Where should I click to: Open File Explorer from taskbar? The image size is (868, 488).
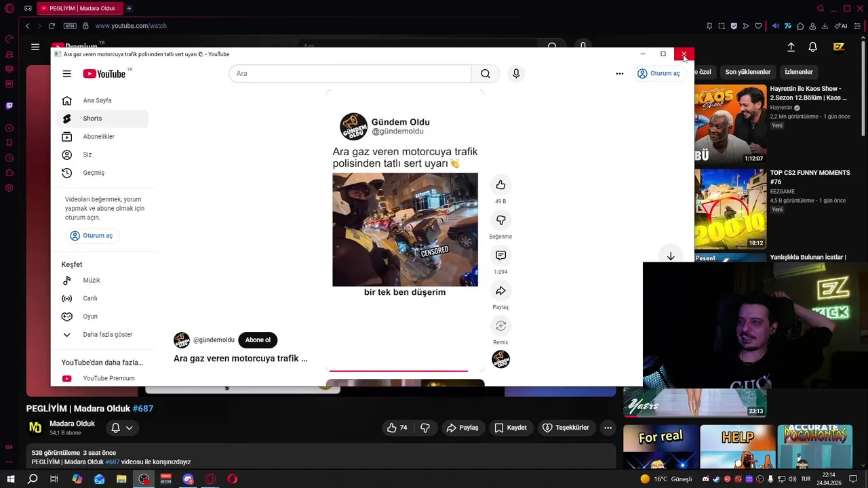(x=121, y=479)
